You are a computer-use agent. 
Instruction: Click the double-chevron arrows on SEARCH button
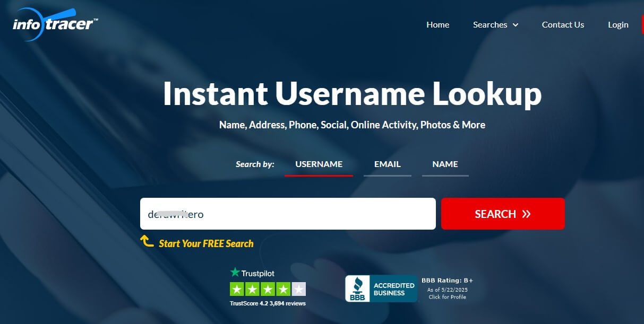click(526, 214)
